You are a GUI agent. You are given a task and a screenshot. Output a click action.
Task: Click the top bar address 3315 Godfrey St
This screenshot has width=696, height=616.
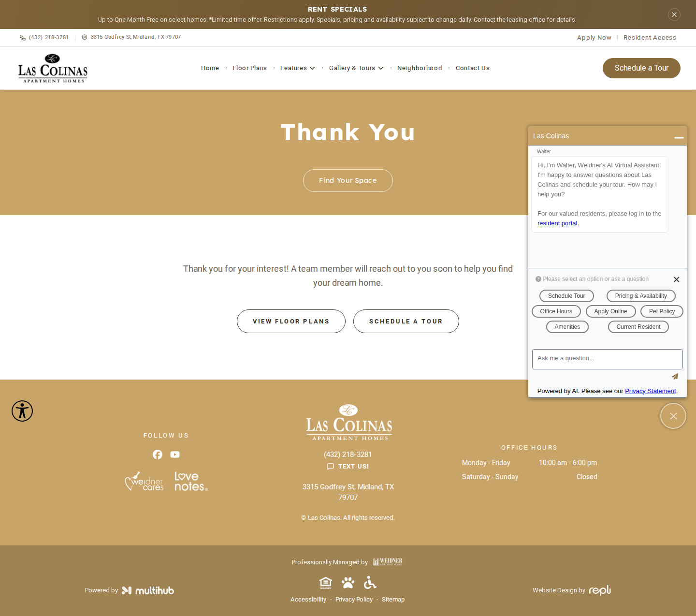point(136,37)
